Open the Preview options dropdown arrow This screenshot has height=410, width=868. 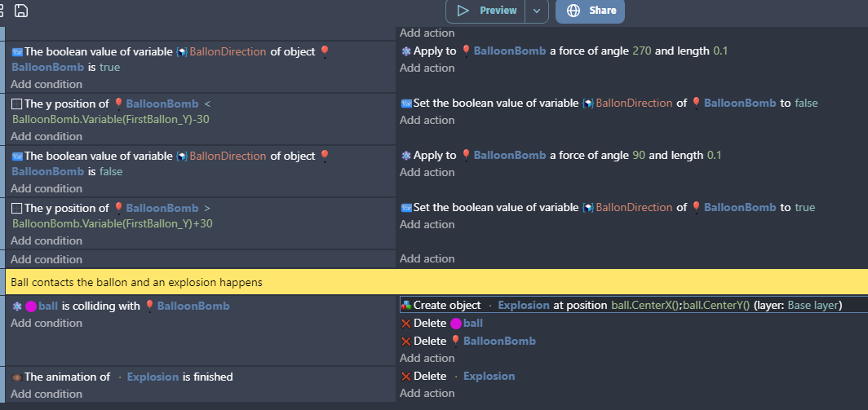click(536, 11)
